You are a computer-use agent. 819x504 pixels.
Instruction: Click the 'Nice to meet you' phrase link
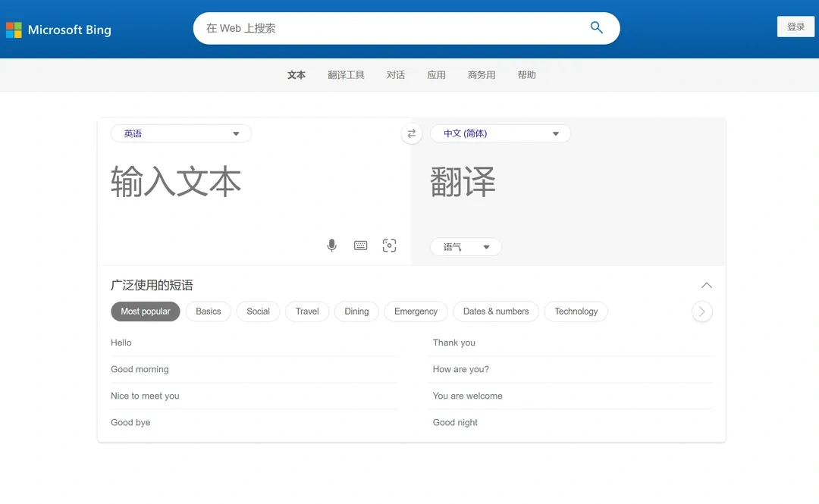tap(146, 396)
